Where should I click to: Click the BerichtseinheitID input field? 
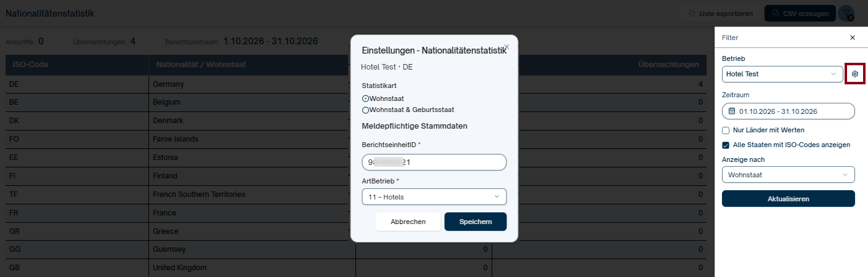[434, 163]
